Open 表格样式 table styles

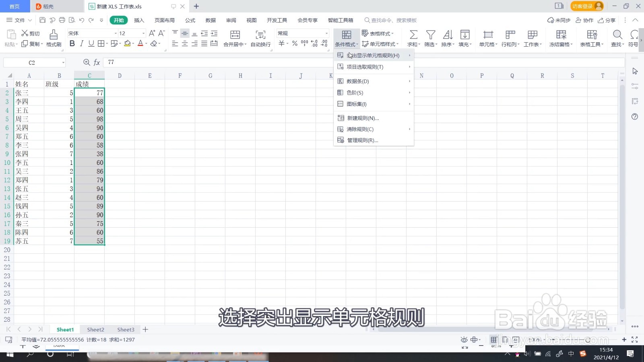point(378,33)
